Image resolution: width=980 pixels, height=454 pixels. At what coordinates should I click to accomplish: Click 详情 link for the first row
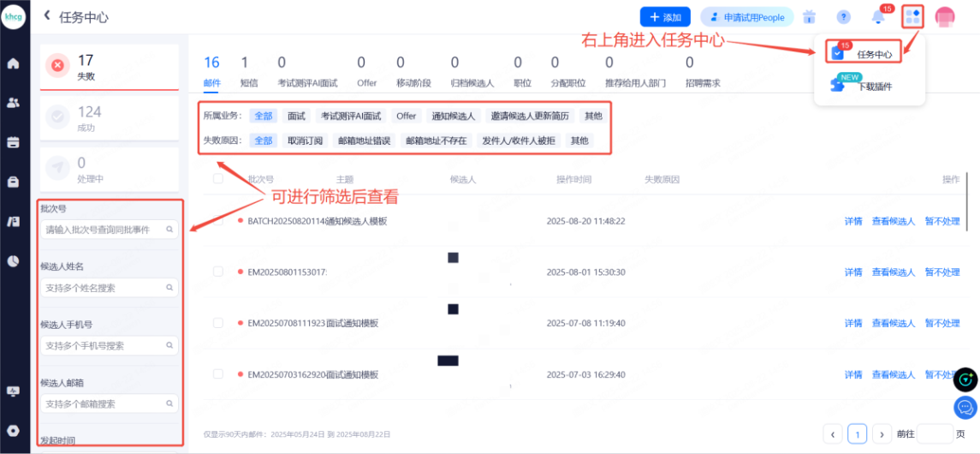tap(853, 221)
